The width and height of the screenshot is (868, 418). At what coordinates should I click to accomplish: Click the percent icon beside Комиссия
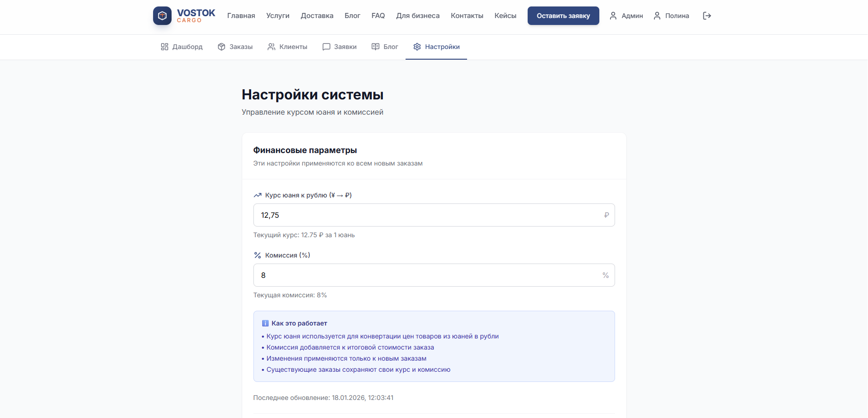pyautogui.click(x=258, y=255)
